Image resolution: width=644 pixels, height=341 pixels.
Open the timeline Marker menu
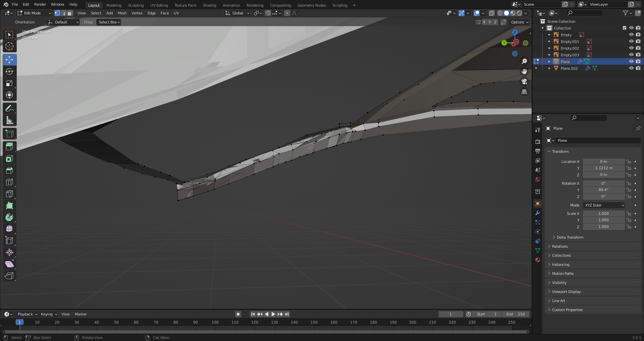click(x=80, y=314)
